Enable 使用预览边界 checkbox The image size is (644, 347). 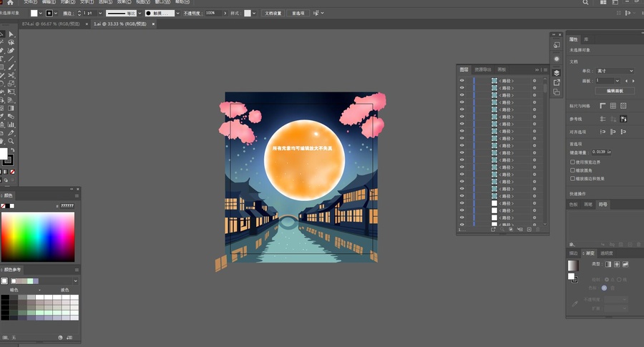point(572,162)
